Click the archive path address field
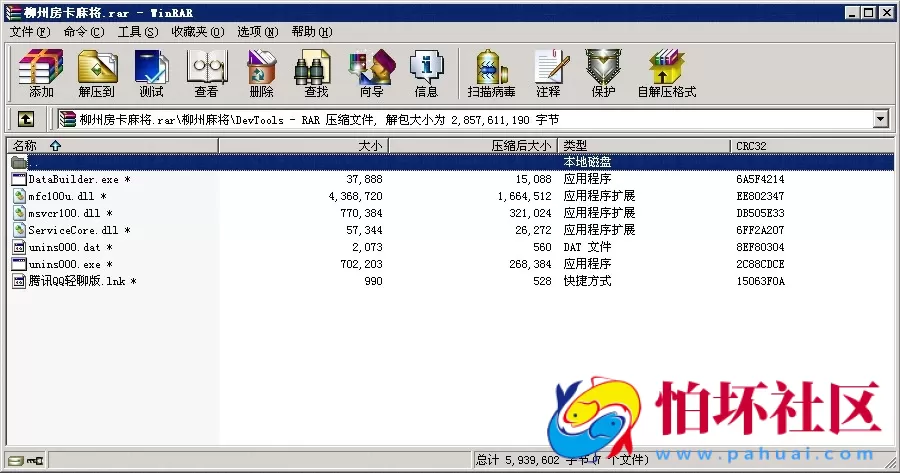 [x=465, y=119]
